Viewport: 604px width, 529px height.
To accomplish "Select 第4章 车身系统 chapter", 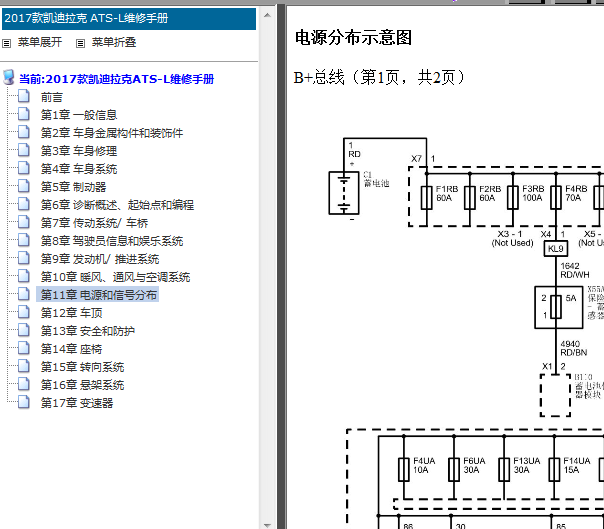I will (x=79, y=169).
